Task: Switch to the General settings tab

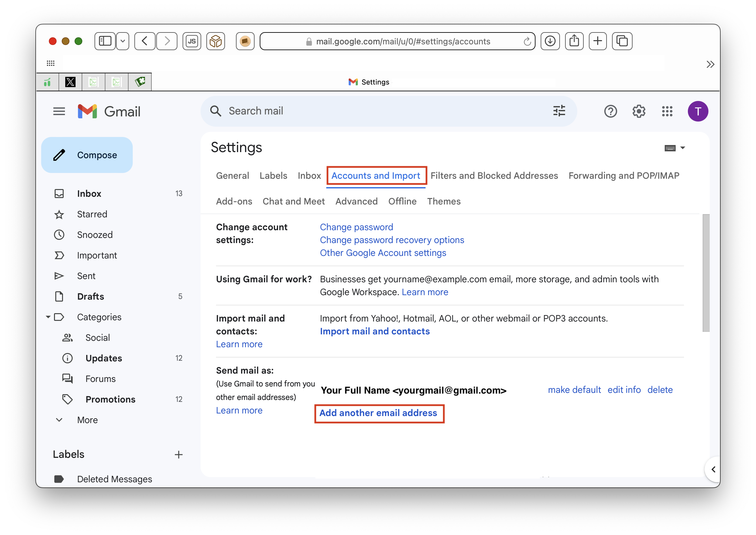Action: [232, 176]
